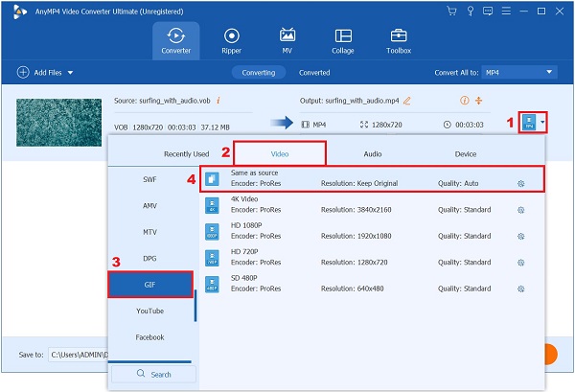Click the AnyMP4 app logo

point(19,12)
